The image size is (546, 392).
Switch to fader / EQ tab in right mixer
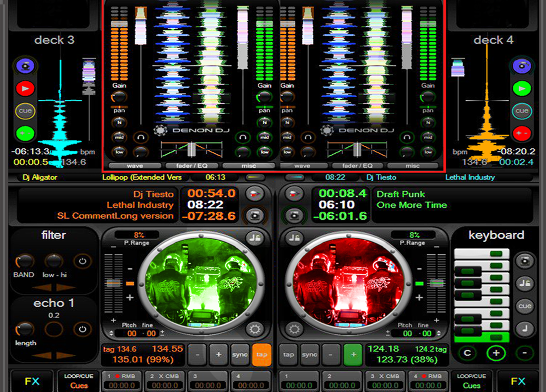coord(357,166)
